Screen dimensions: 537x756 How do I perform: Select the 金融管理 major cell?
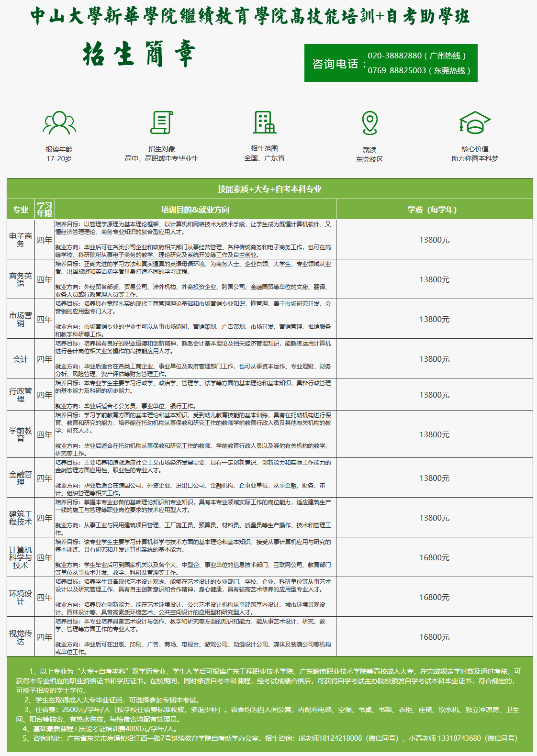(21, 478)
